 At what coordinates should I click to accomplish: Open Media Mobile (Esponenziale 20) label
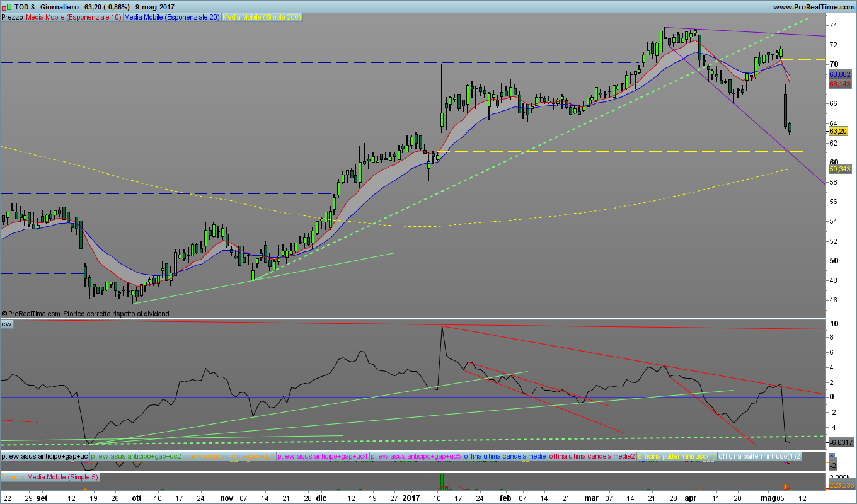[x=172, y=18]
